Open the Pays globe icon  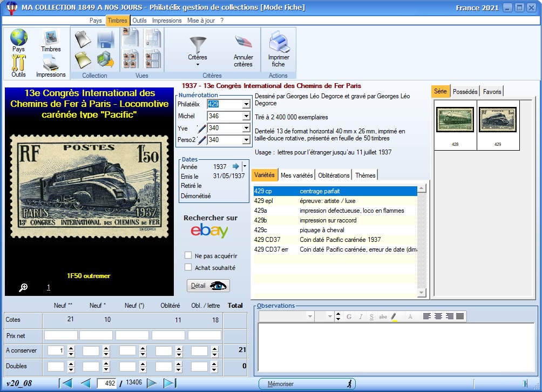[x=19, y=37]
